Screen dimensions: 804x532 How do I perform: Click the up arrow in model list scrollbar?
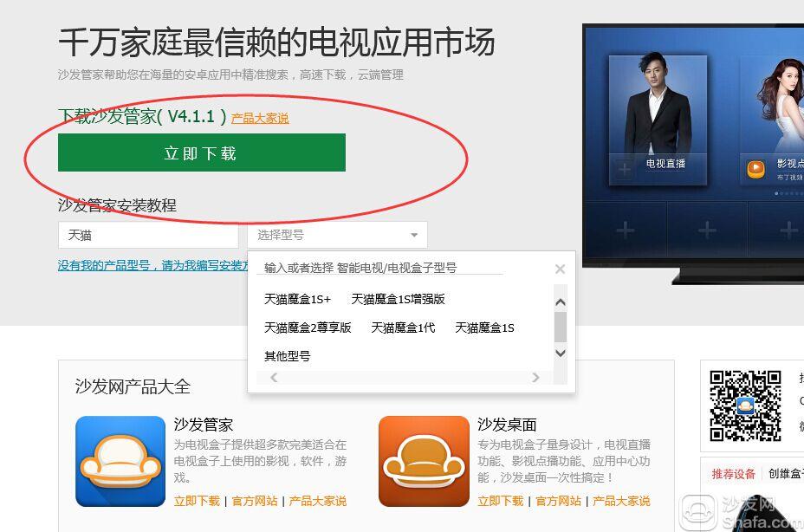point(561,302)
